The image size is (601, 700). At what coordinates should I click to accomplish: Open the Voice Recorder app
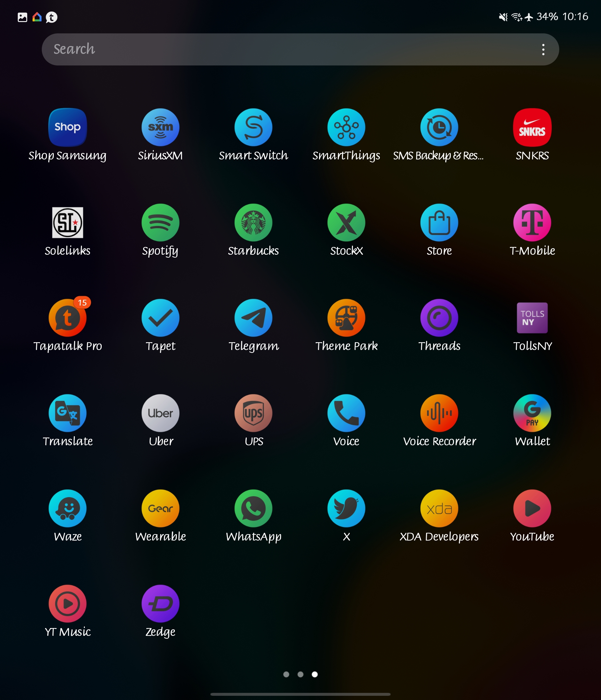pyautogui.click(x=439, y=413)
